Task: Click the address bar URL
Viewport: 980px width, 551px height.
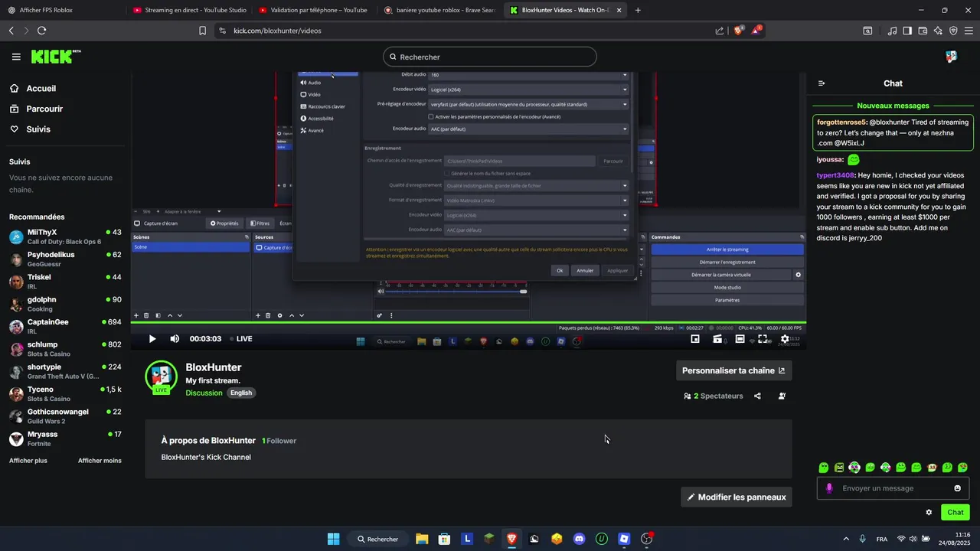Action: tap(277, 31)
